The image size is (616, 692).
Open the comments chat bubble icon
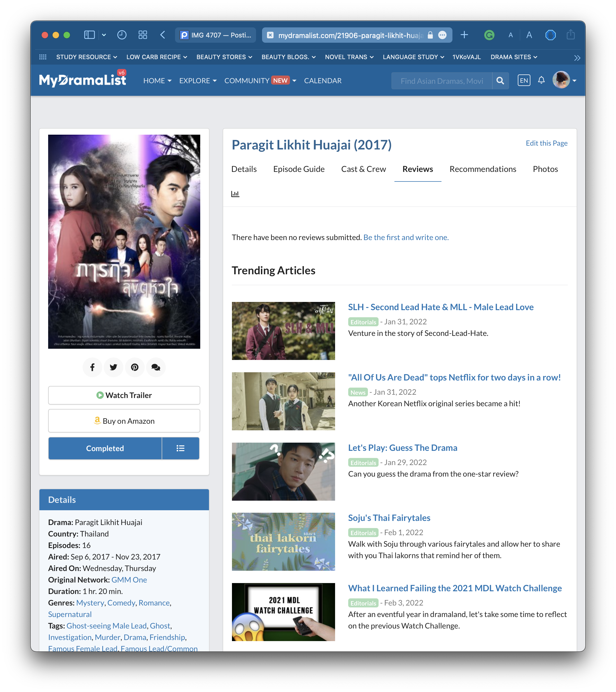pos(156,367)
